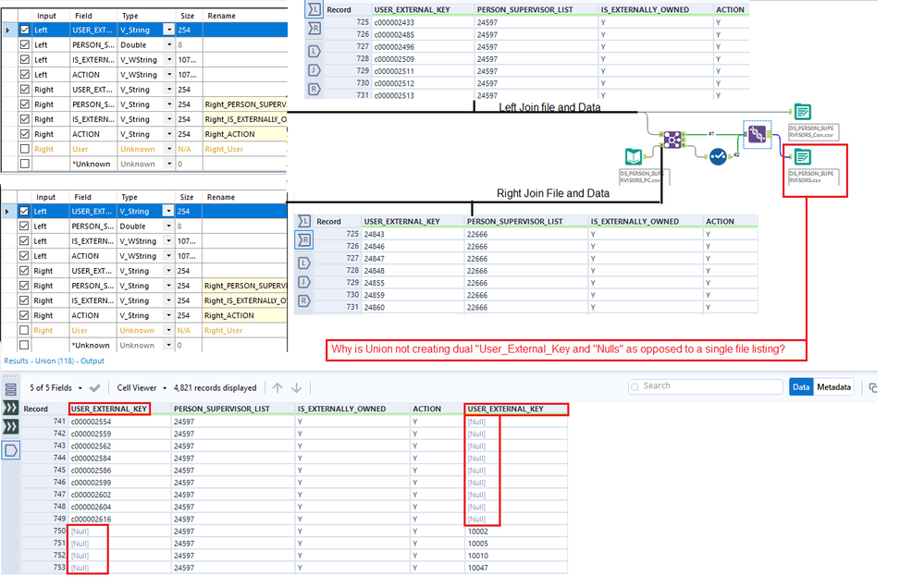Uncheck Left IS_EXTERN checkbox in lower config table
The height and width of the screenshot is (587, 924).
coord(24,240)
